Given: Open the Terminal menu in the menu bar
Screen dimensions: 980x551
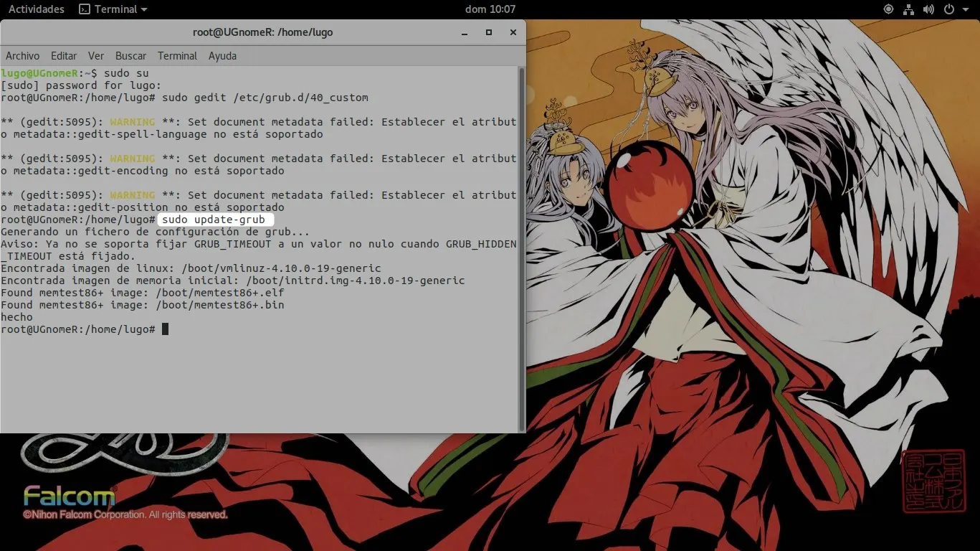Looking at the screenshot, I should click(x=177, y=55).
